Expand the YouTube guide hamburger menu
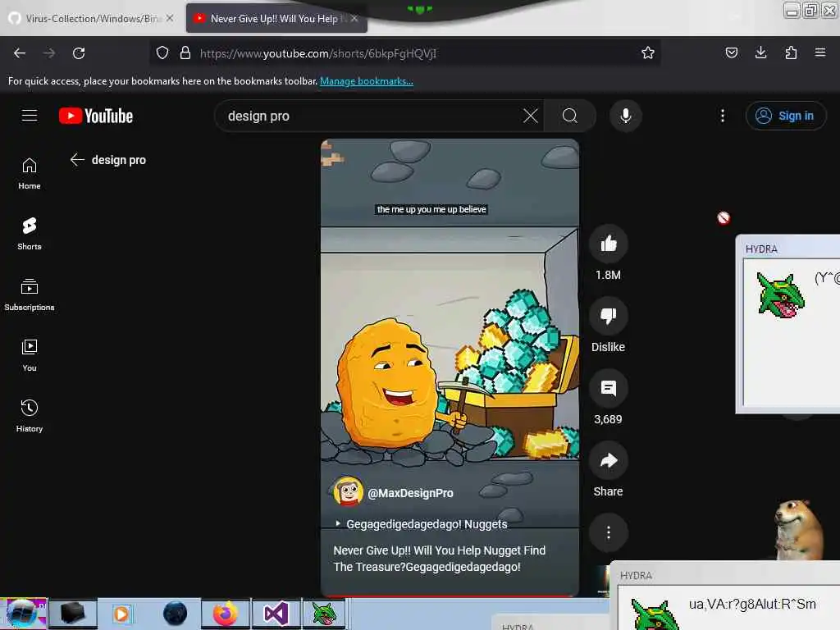Image resolution: width=840 pixels, height=630 pixels. (30, 115)
